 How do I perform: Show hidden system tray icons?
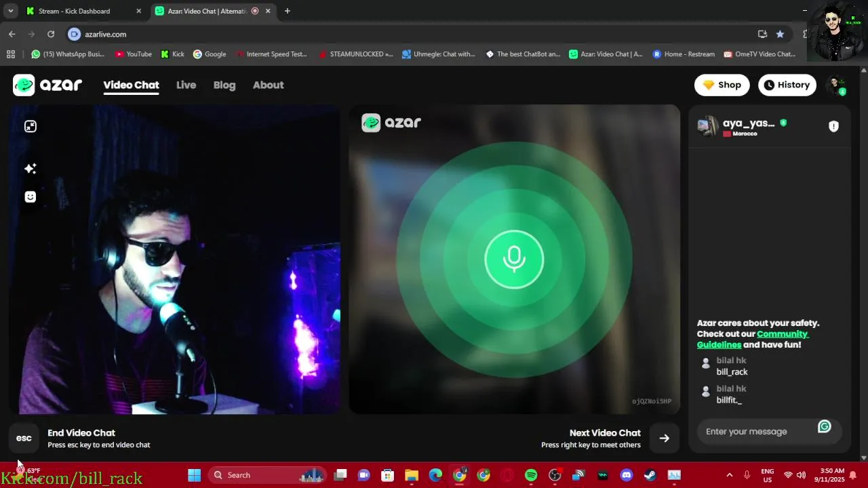(x=729, y=475)
